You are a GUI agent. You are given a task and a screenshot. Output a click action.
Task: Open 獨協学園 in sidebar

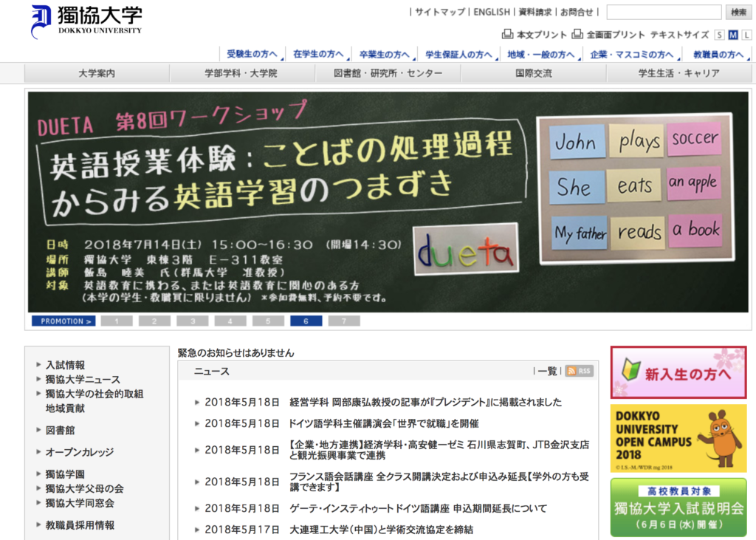[x=65, y=474]
